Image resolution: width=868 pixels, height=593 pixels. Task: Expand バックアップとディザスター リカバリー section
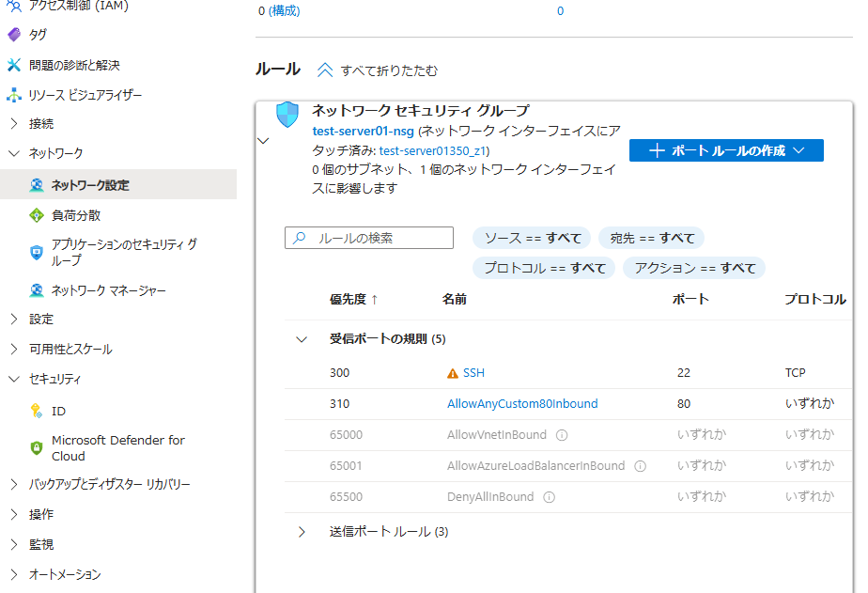click(14, 484)
